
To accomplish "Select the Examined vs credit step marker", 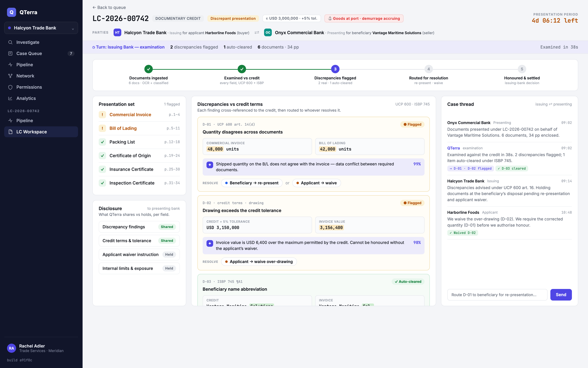I will point(242,69).
